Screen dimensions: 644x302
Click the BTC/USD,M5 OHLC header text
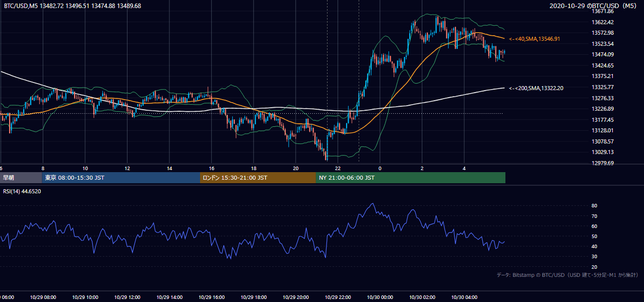(x=73, y=6)
